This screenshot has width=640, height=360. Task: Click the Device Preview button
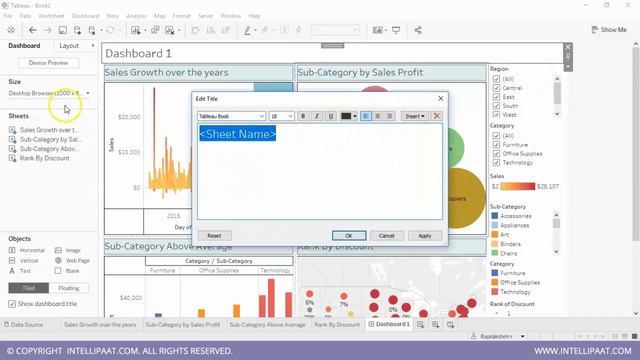[48, 63]
